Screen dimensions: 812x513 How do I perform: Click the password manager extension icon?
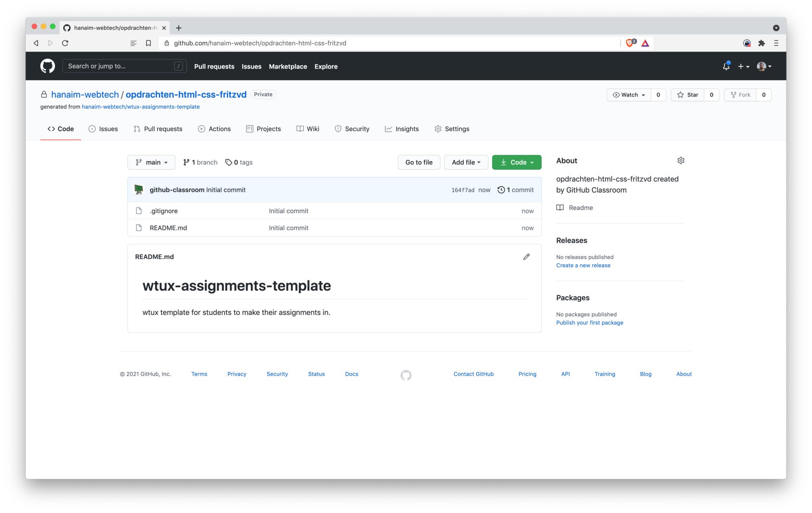pos(747,43)
